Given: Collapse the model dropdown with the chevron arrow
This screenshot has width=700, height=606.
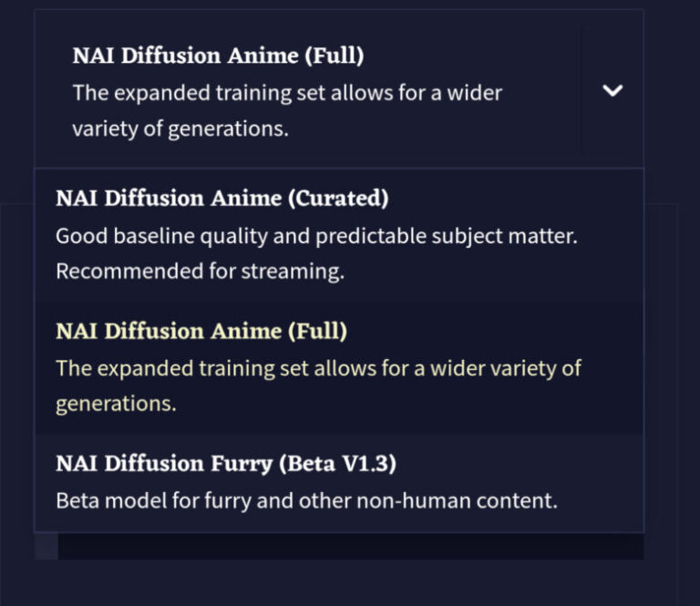Looking at the screenshot, I should click(613, 90).
